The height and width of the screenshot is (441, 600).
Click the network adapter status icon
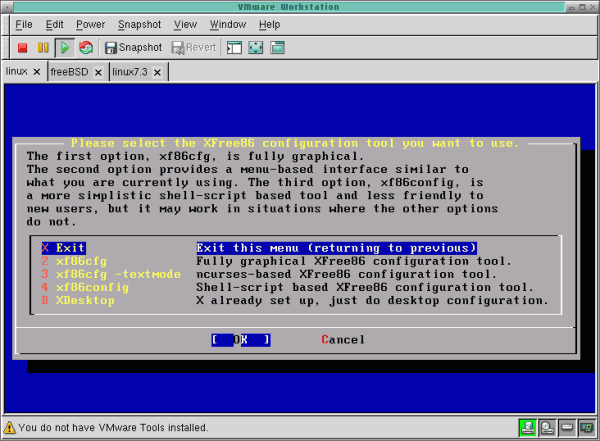pos(587,427)
